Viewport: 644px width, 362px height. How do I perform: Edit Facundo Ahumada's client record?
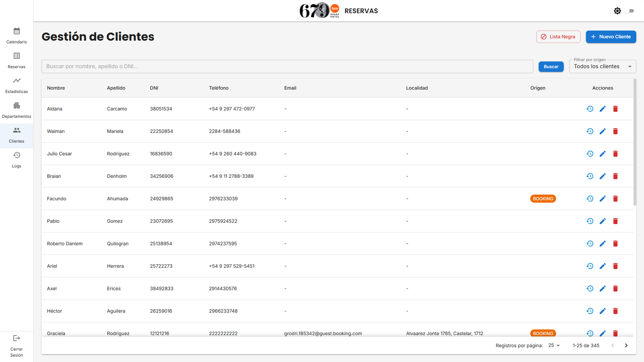(603, 199)
